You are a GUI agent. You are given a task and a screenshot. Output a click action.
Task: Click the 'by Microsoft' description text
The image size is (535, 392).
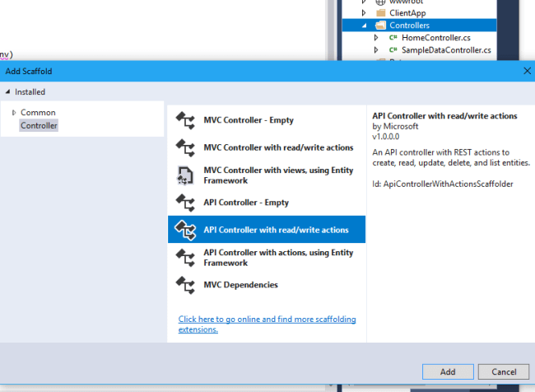tap(395, 126)
